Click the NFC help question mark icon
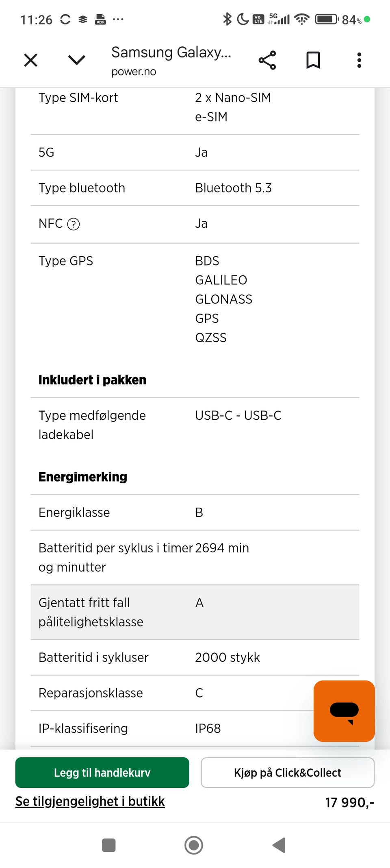This screenshot has height=868, width=390. tap(74, 224)
